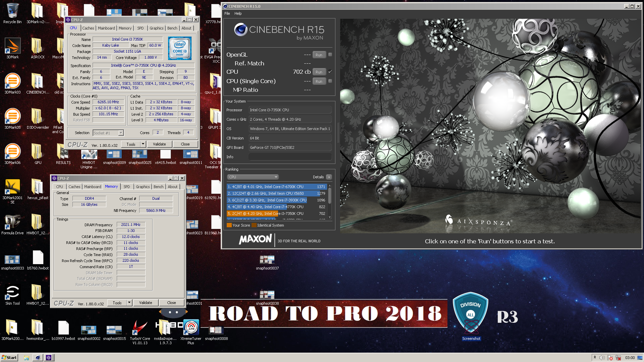644x362 pixels.
Task: Click the volume tray icon
Action: 602,358
